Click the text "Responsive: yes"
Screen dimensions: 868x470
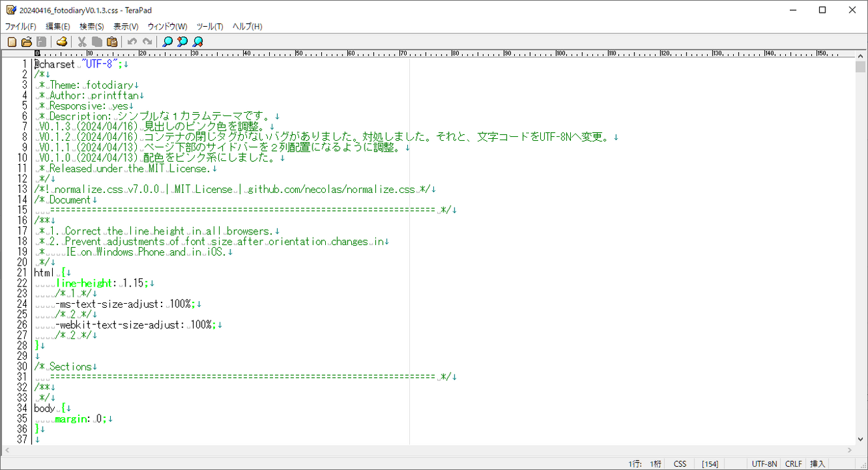[89, 105]
